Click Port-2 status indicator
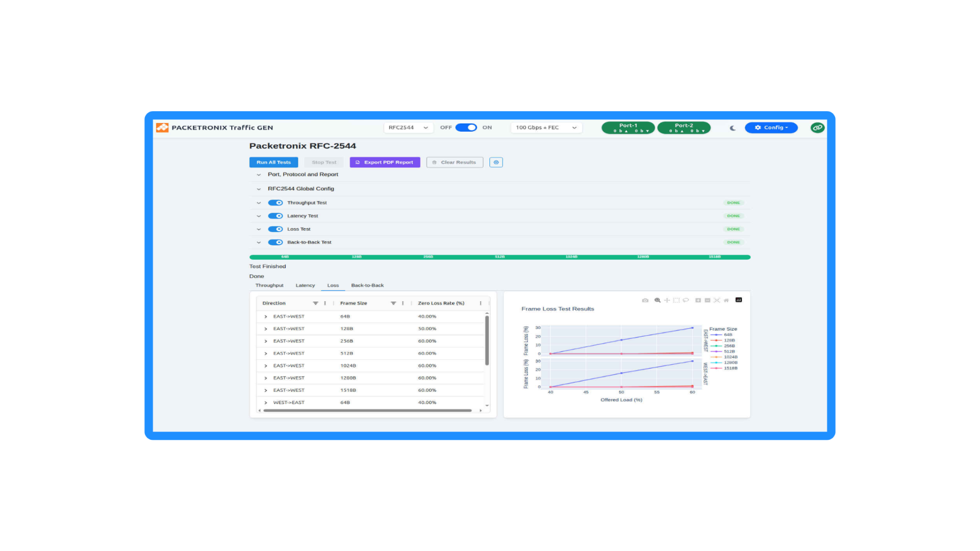This screenshot has height=551, width=980. (x=684, y=128)
